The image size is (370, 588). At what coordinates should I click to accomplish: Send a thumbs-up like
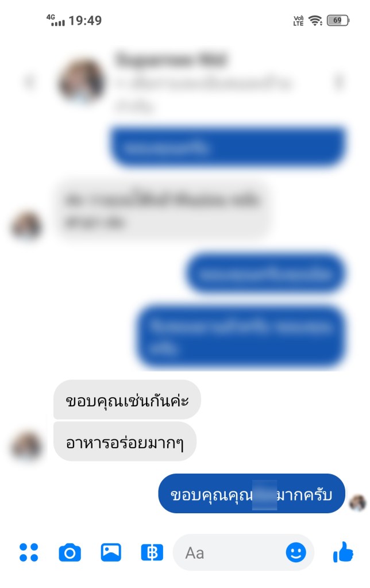[343, 552]
